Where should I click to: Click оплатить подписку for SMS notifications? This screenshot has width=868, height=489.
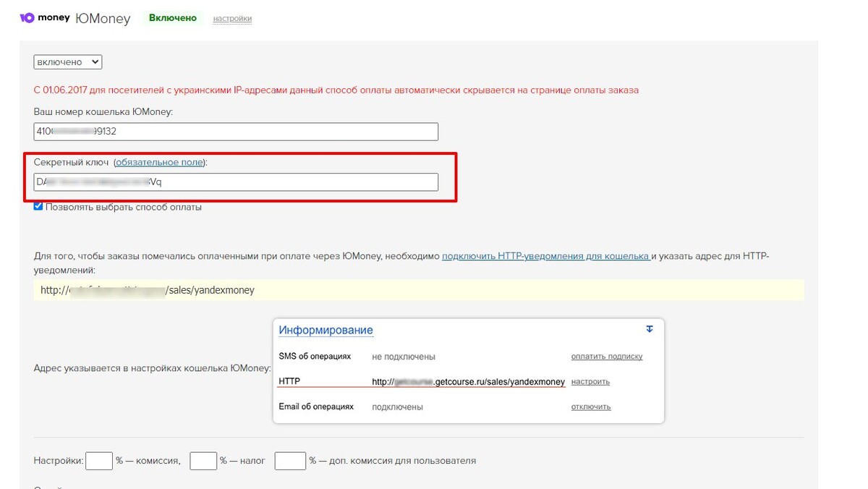(607, 357)
